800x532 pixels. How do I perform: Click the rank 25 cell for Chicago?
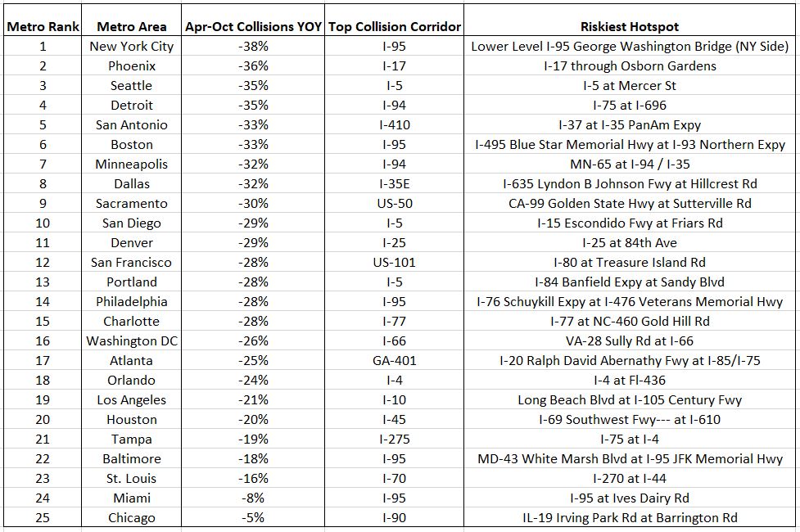pos(43,518)
